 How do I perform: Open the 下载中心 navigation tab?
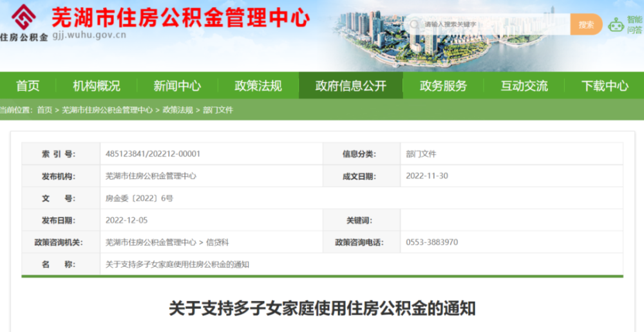(x=605, y=86)
